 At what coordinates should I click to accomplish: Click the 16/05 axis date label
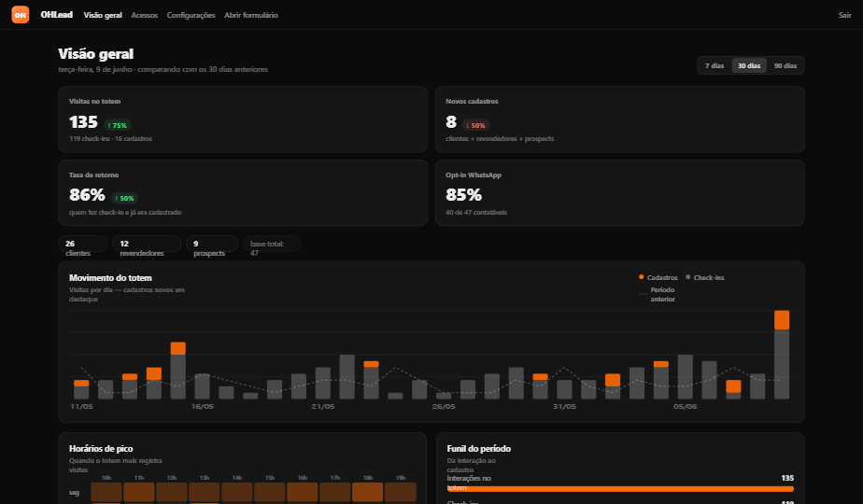[x=203, y=407]
